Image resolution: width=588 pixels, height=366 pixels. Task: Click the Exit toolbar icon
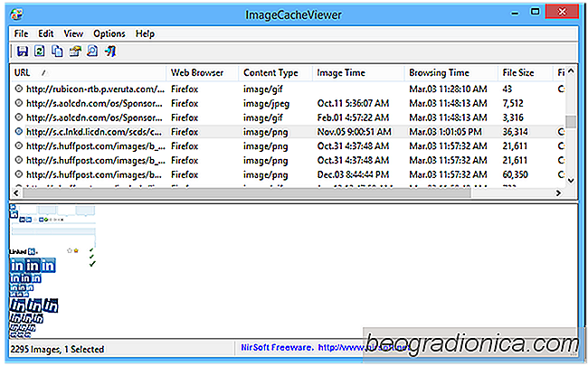109,52
